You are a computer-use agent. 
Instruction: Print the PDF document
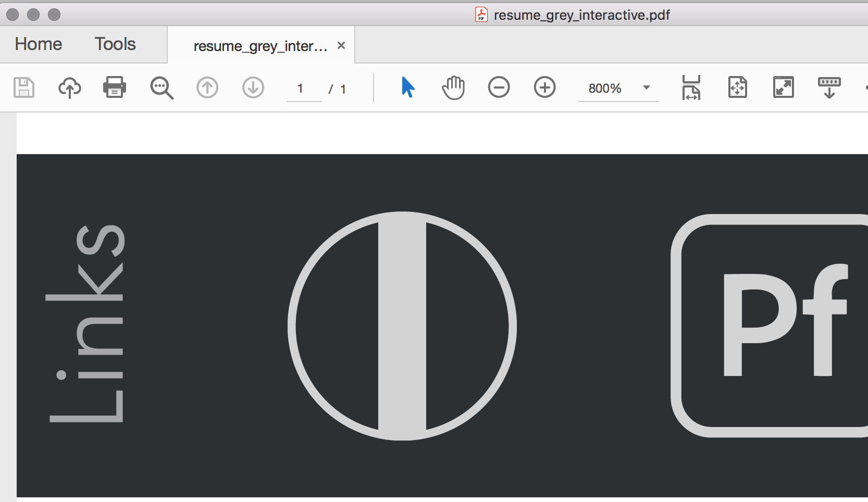tap(114, 87)
